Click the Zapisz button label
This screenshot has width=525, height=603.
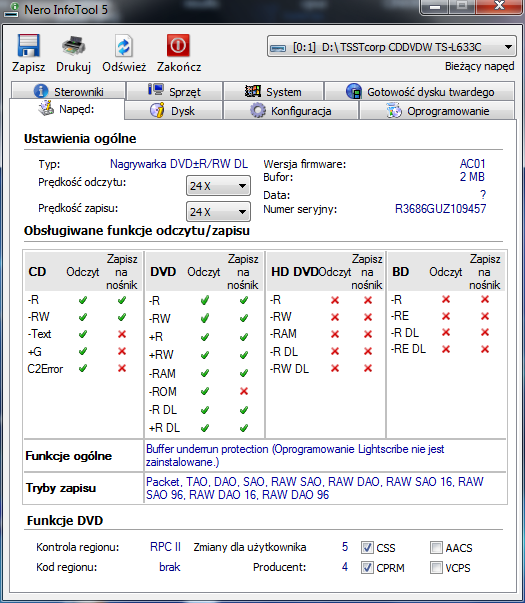tap(28, 67)
